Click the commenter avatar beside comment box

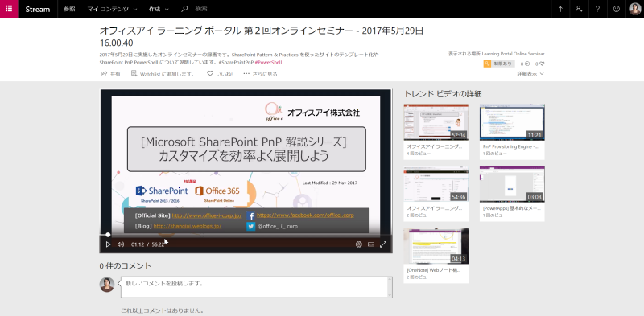click(x=107, y=285)
